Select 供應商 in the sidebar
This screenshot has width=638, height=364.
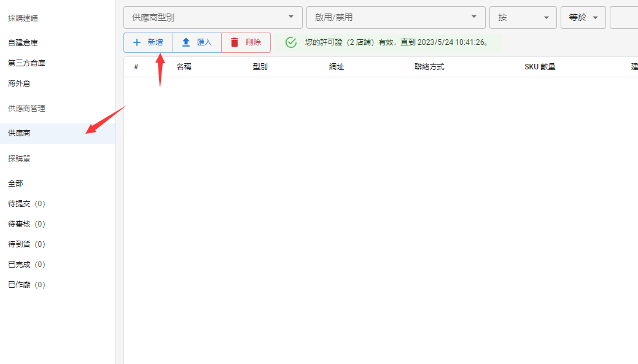[x=58, y=133]
